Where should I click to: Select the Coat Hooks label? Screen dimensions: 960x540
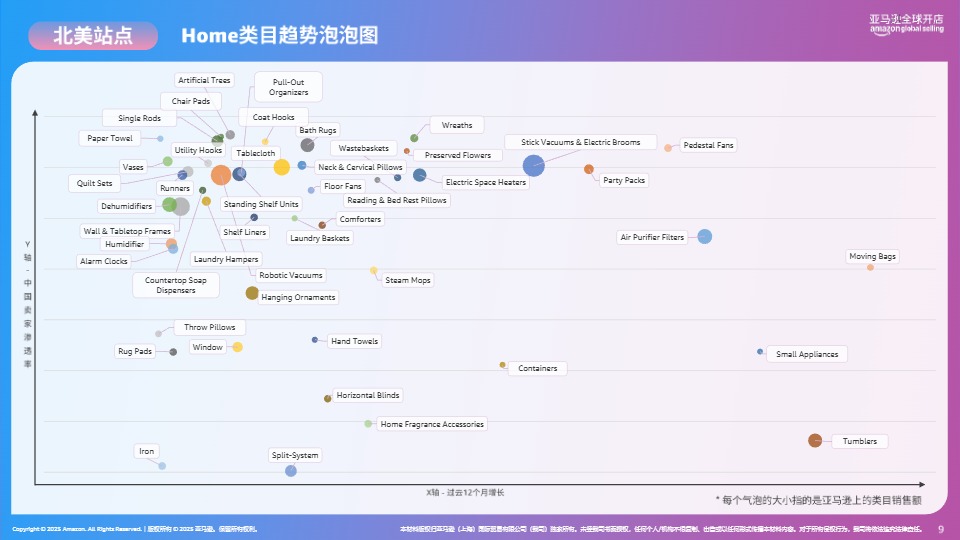pos(273,117)
